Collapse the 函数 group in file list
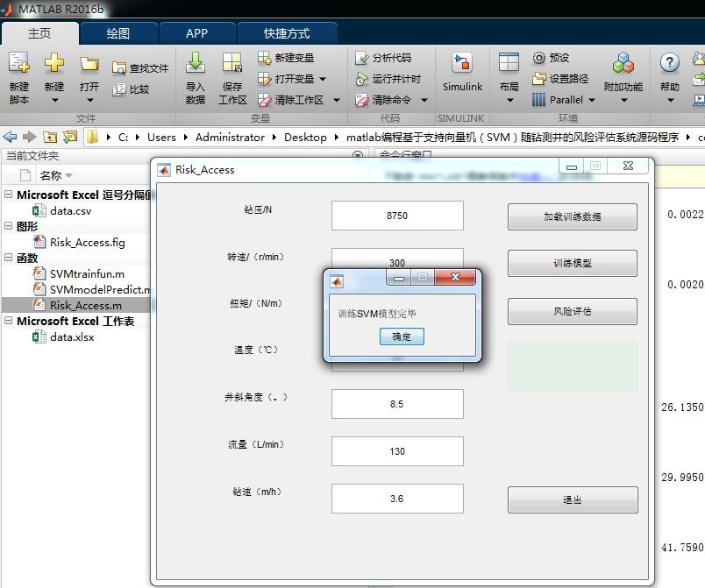Image resolution: width=705 pixels, height=588 pixels. [8, 257]
